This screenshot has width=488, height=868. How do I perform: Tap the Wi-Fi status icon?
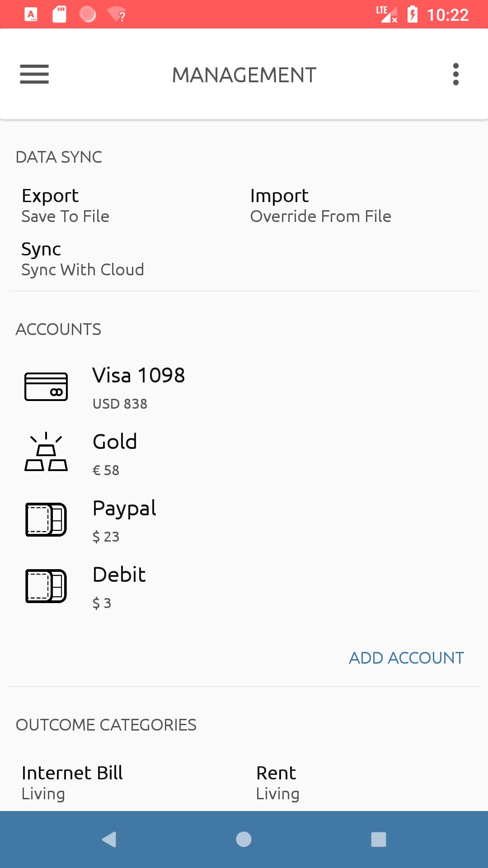tap(117, 14)
